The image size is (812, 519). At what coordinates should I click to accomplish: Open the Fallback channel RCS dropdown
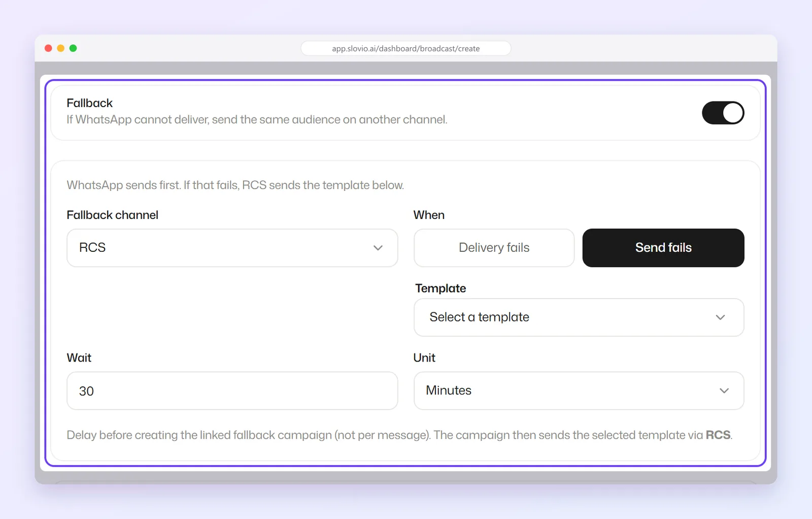click(x=232, y=248)
